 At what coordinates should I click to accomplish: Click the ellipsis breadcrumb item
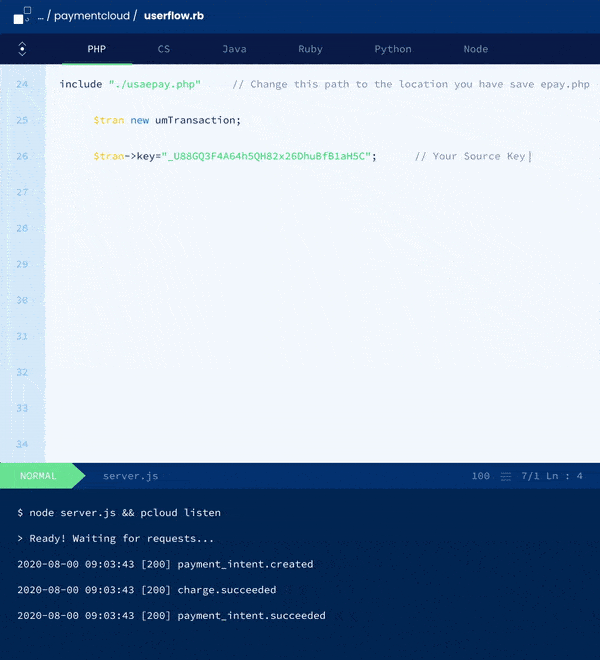[x=41, y=17]
